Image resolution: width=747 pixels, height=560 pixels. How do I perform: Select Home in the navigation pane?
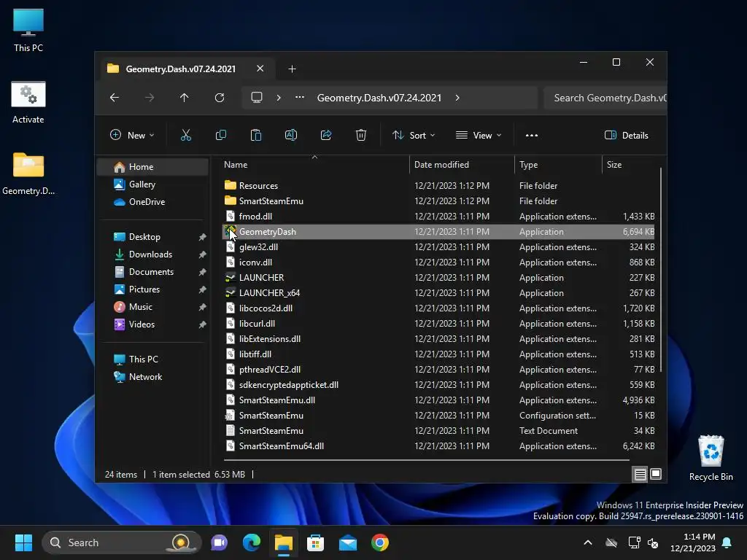pos(153,167)
